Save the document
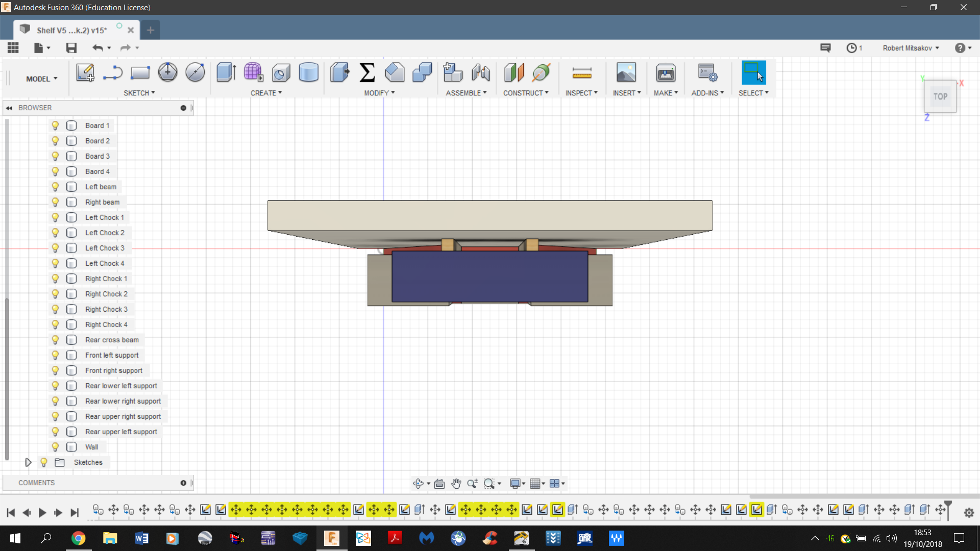980x551 pixels. [71, 47]
